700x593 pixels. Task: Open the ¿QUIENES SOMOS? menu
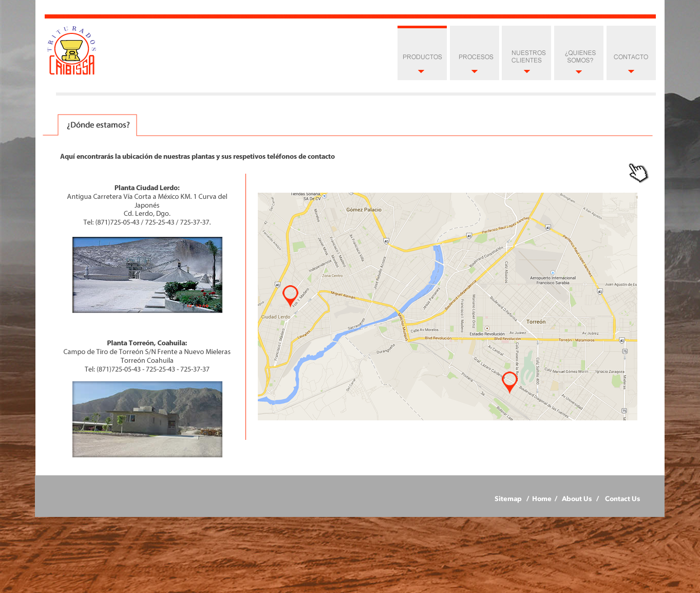pyautogui.click(x=579, y=53)
